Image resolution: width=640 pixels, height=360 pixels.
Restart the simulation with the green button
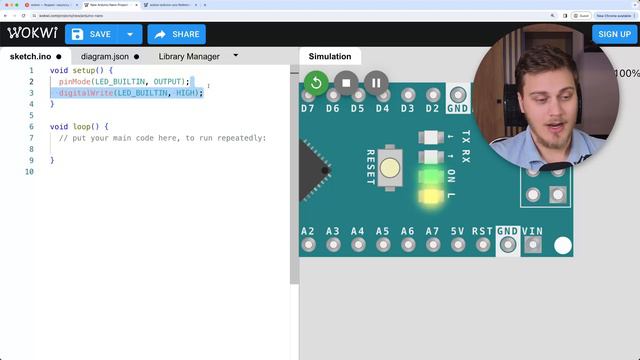[316, 83]
